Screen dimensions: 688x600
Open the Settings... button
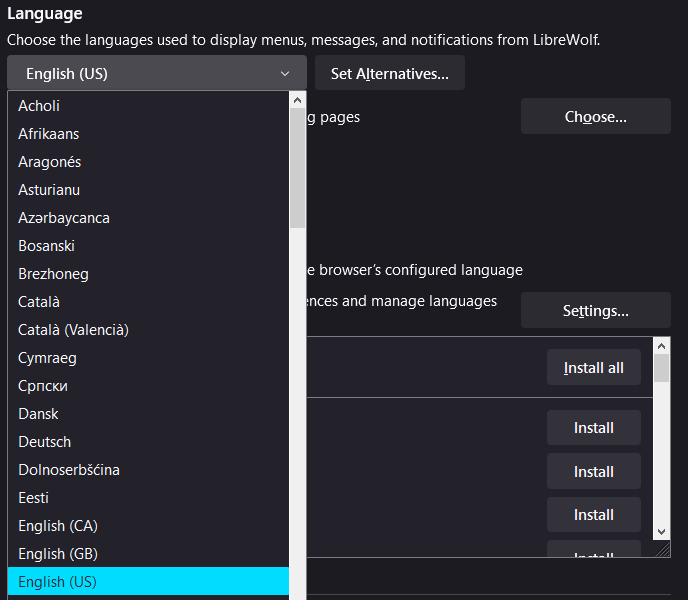pos(595,311)
